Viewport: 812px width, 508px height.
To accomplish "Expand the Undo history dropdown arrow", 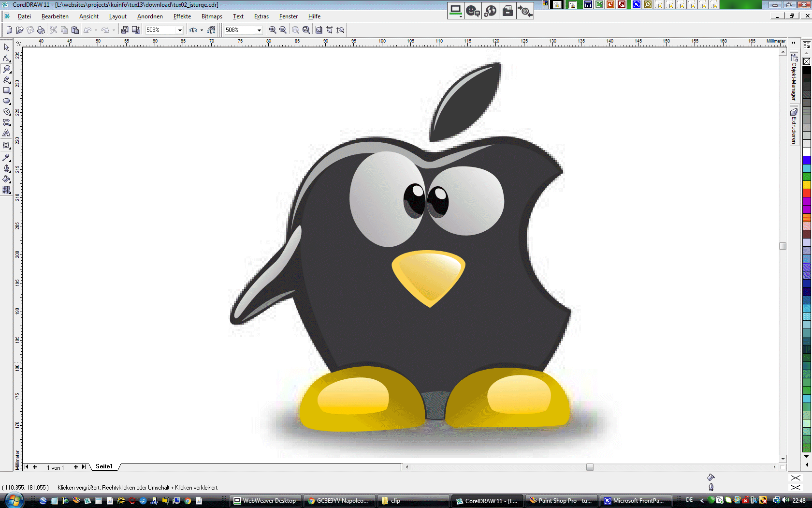I will 96,30.
